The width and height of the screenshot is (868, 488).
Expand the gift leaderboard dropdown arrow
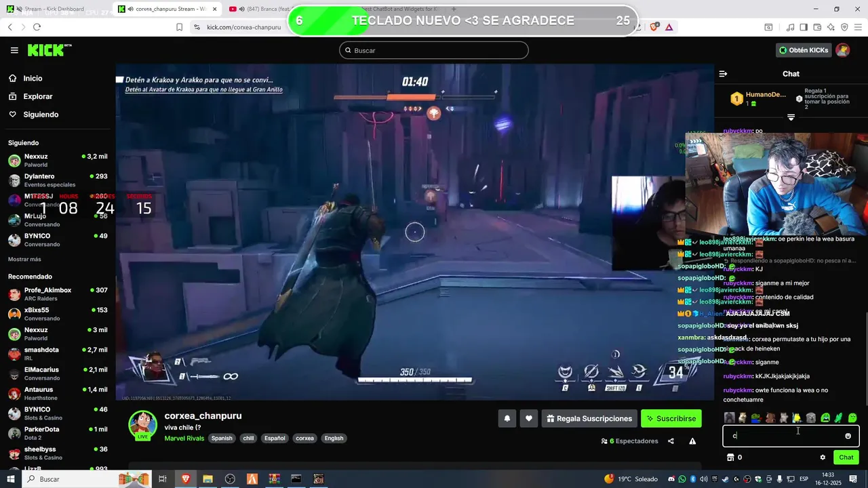791,117
